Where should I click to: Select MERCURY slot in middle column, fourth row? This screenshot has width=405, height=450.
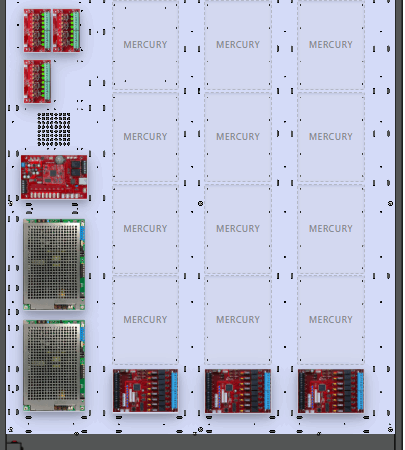coord(238,320)
